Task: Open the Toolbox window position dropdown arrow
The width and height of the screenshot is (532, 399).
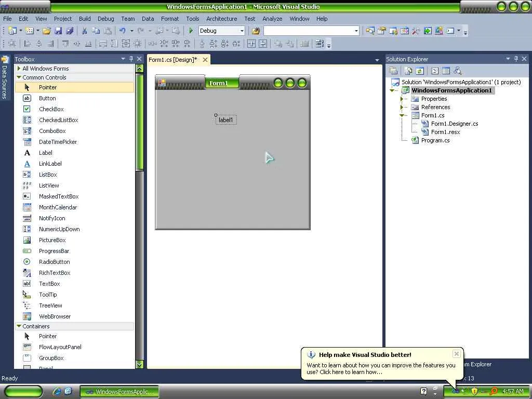Action: tap(123, 59)
